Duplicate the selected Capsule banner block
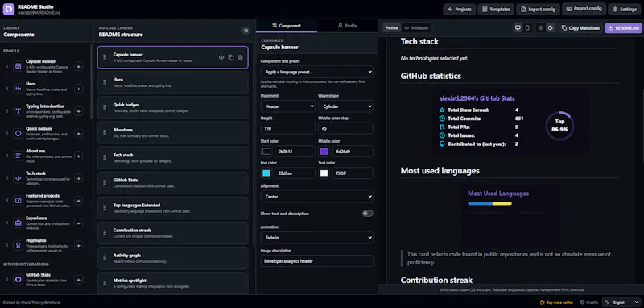644x308 pixels. pos(231,57)
